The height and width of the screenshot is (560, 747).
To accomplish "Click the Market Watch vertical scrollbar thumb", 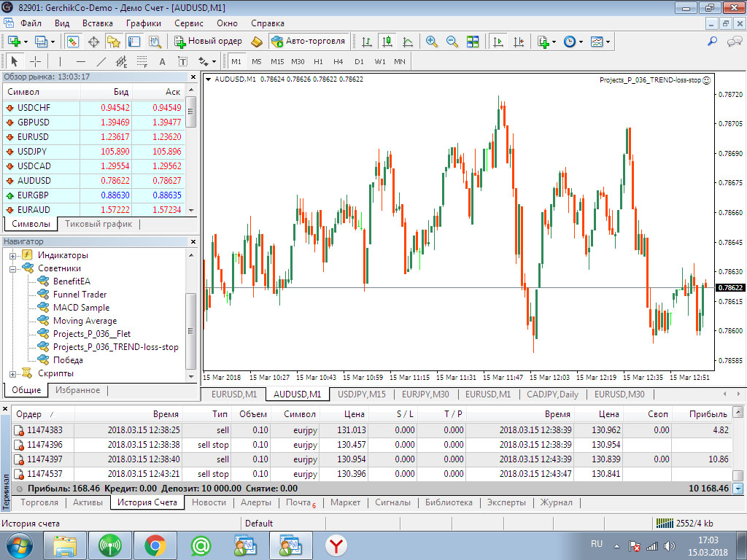I will coord(191,112).
